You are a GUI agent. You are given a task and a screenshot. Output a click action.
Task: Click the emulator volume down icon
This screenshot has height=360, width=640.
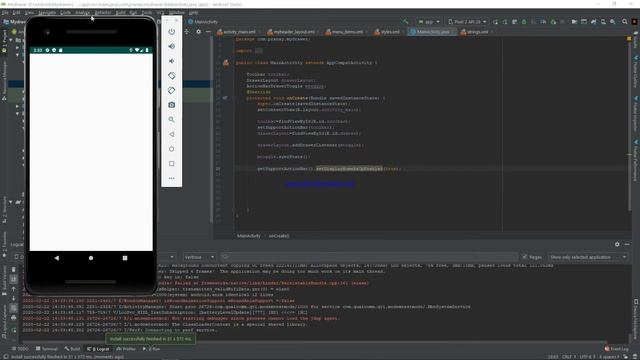[172, 61]
